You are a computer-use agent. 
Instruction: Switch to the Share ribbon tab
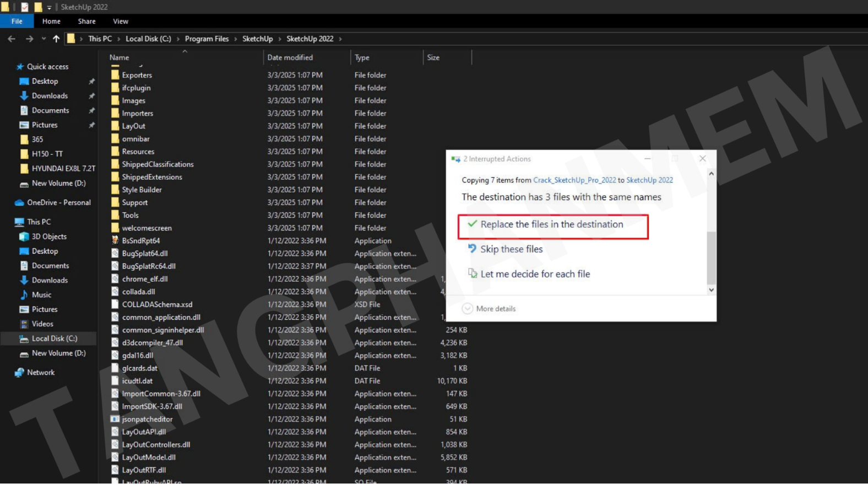point(86,21)
